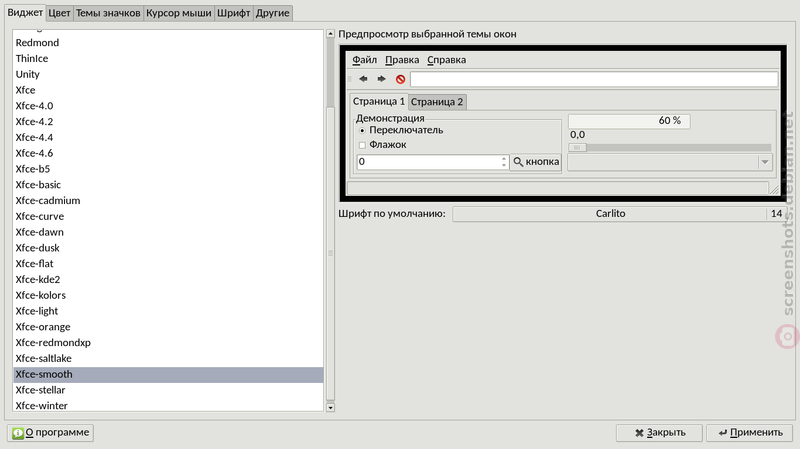Select the Страница 2 preview tab
Screen dimensions: 800x449
pyautogui.click(x=437, y=102)
